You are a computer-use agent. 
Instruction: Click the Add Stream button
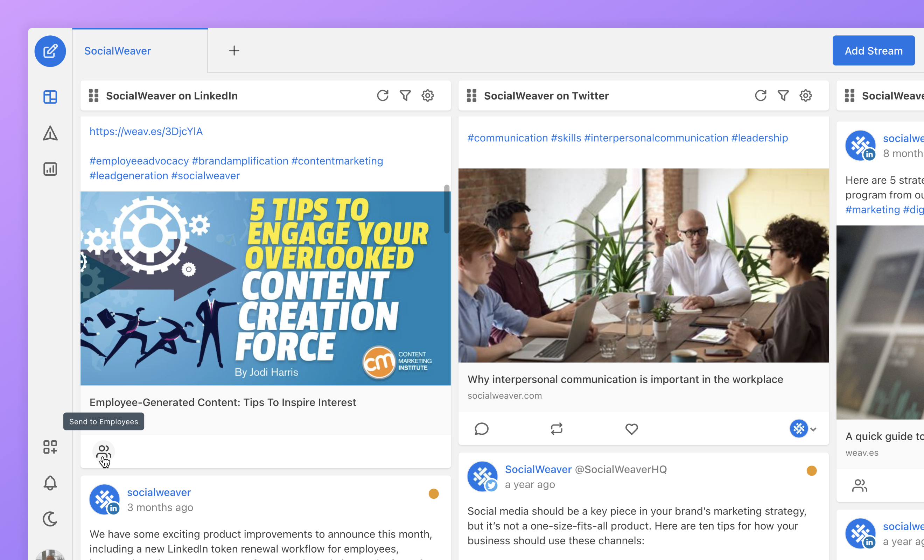pos(873,51)
